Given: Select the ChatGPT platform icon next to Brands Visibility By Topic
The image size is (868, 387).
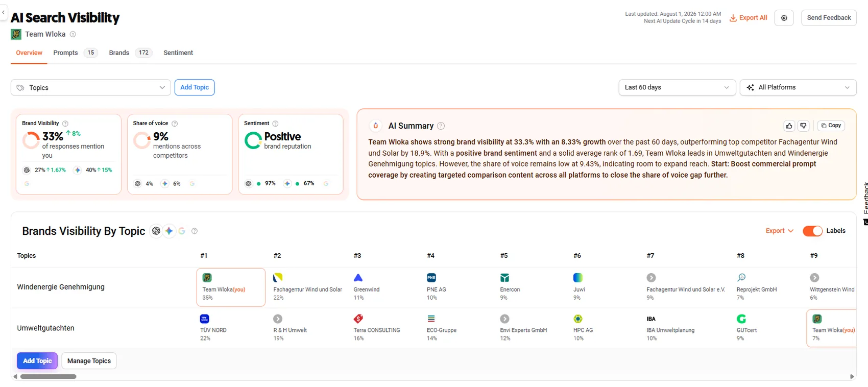Looking at the screenshot, I should pos(156,231).
